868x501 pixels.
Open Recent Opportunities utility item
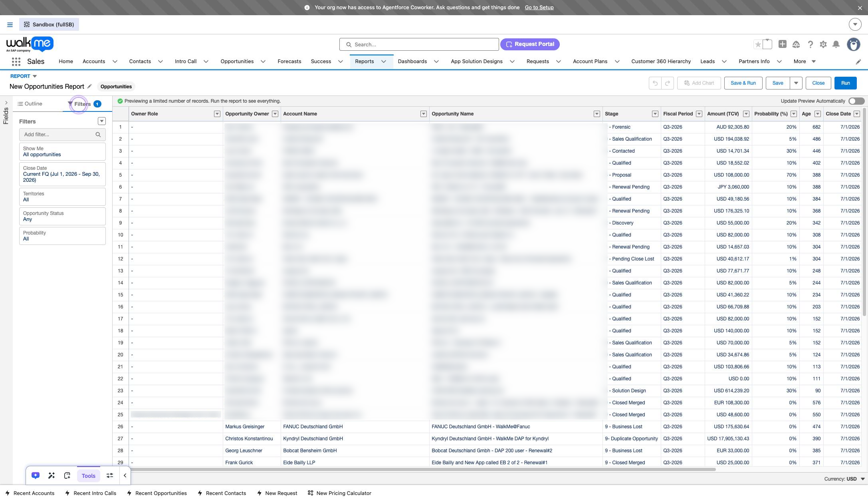click(157, 493)
